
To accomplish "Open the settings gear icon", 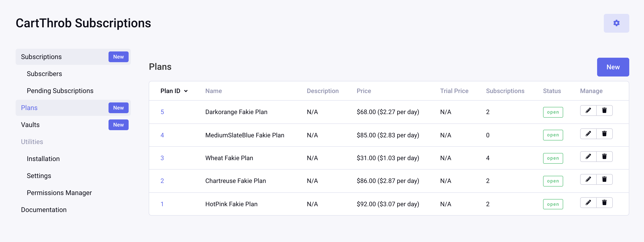I will 616,23.
